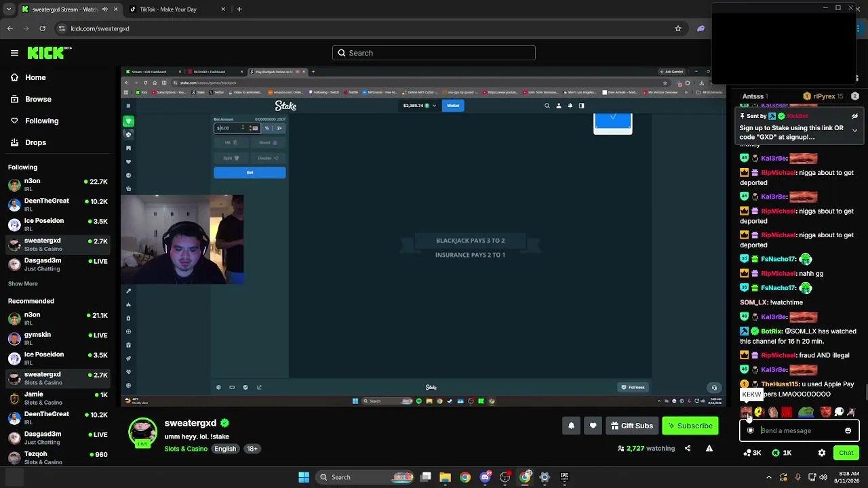868x488 pixels.
Task: Click the Fairness button in the stream
Action: point(633,388)
